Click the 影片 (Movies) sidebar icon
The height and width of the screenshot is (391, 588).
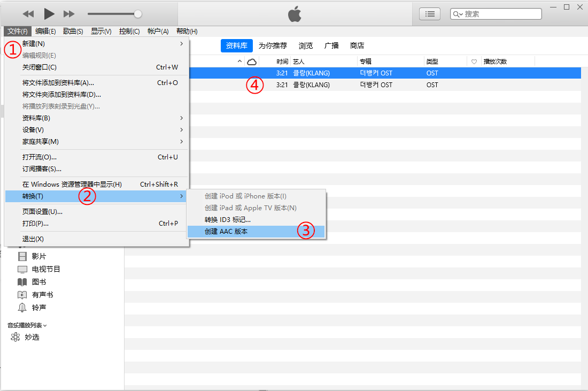22,256
